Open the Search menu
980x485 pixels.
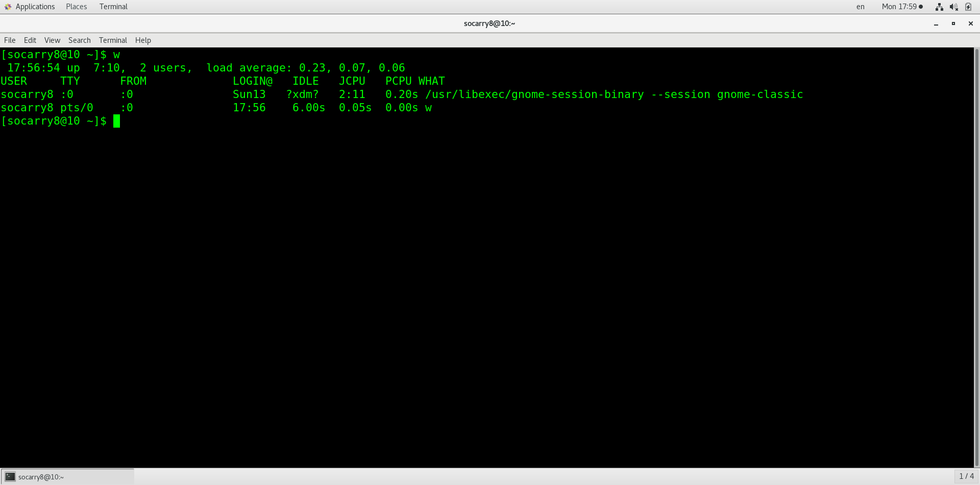pyautogui.click(x=80, y=40)
